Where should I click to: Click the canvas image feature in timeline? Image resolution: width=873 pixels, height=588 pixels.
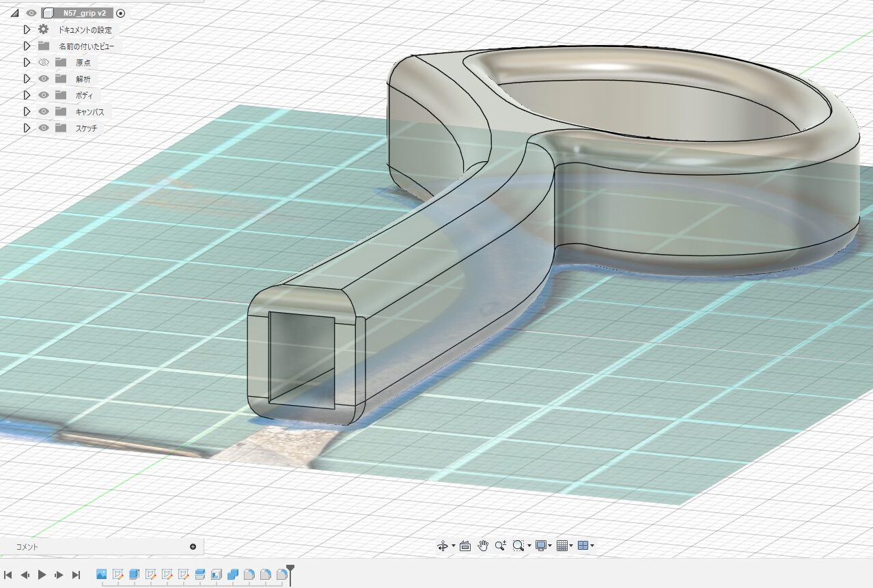click(102, 574)
